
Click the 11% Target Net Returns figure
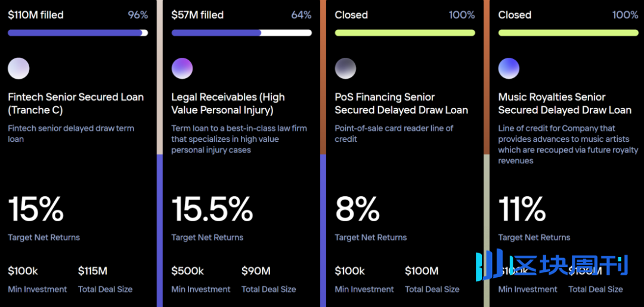522,209
